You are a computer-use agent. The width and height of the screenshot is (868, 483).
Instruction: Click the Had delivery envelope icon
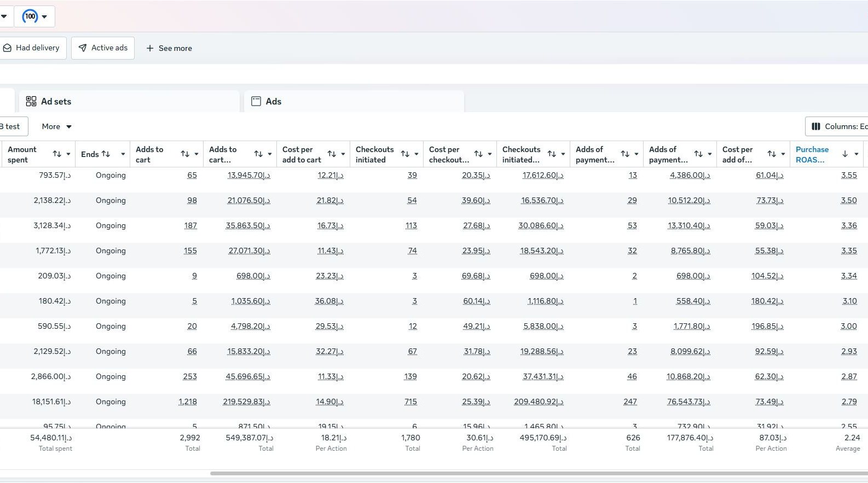(x=8, y=48)
